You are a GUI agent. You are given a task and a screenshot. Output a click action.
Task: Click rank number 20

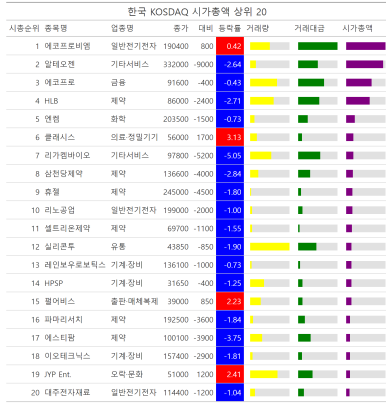[35, 392]
